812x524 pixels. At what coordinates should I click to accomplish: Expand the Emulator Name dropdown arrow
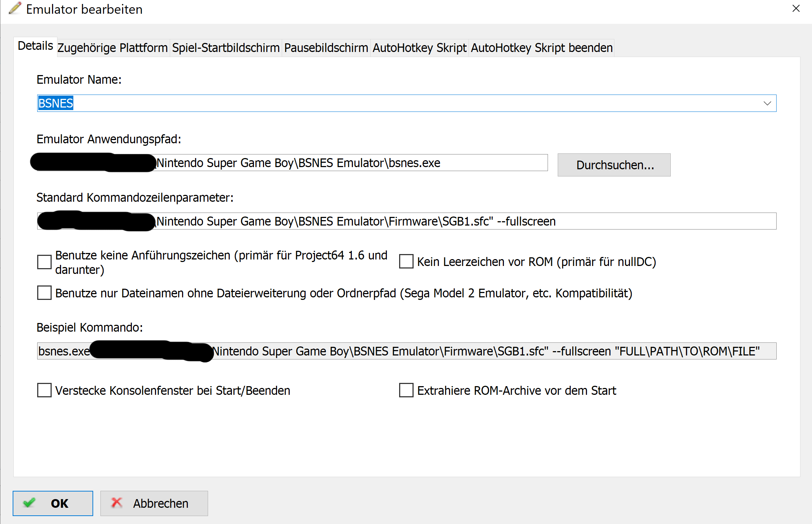tap(767, 104)
